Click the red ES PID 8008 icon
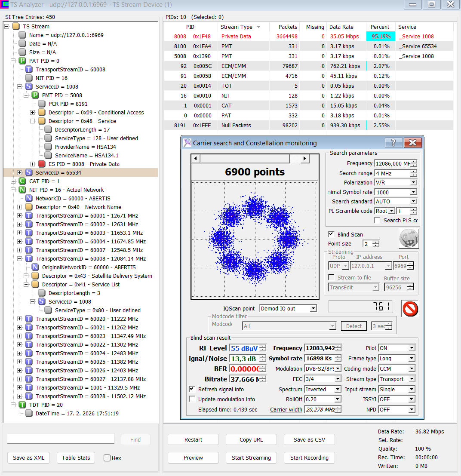This screenshot has height=476, width=461. (42, 164)
